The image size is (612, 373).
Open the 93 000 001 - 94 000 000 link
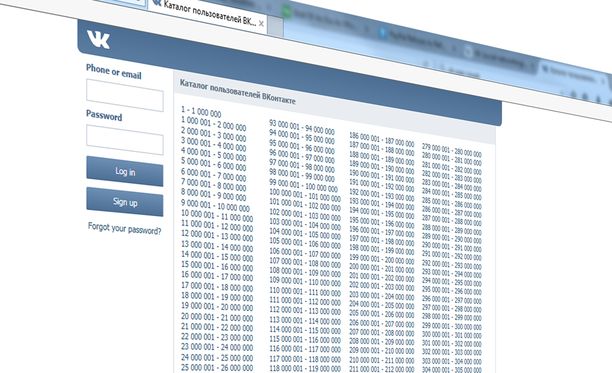[x=302, y=127]
